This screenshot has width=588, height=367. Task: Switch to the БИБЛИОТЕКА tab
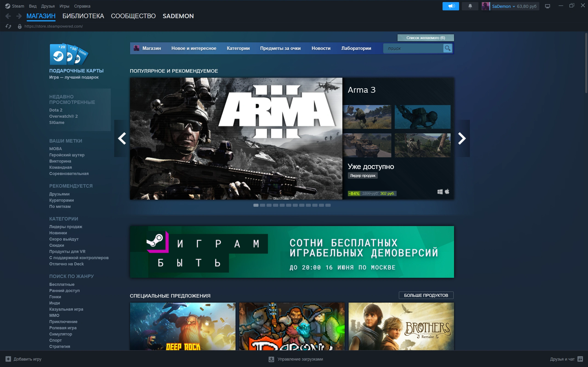point(83,16)
